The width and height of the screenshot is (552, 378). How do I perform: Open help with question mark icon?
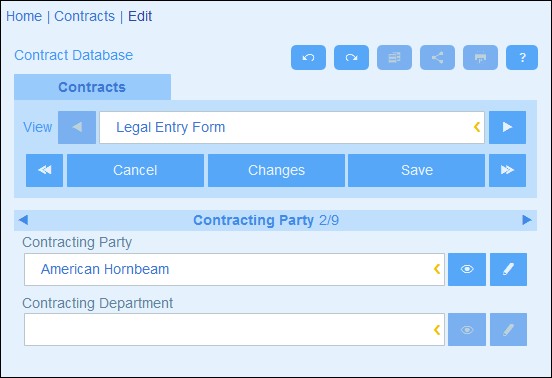tap(522, 57)
